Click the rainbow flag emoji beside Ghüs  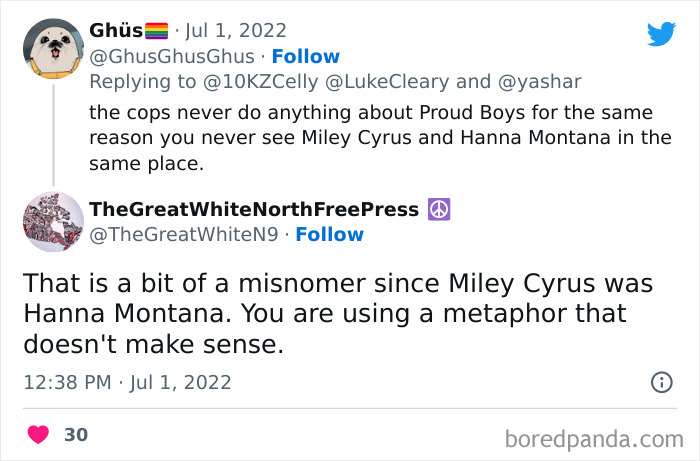[157, 31]
